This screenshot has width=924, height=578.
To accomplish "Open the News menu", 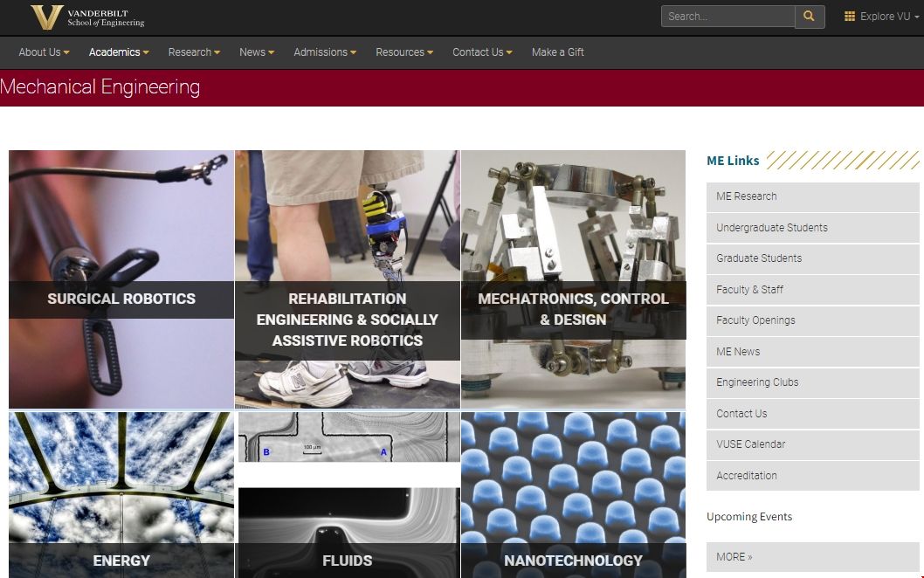I will point(257,52).
